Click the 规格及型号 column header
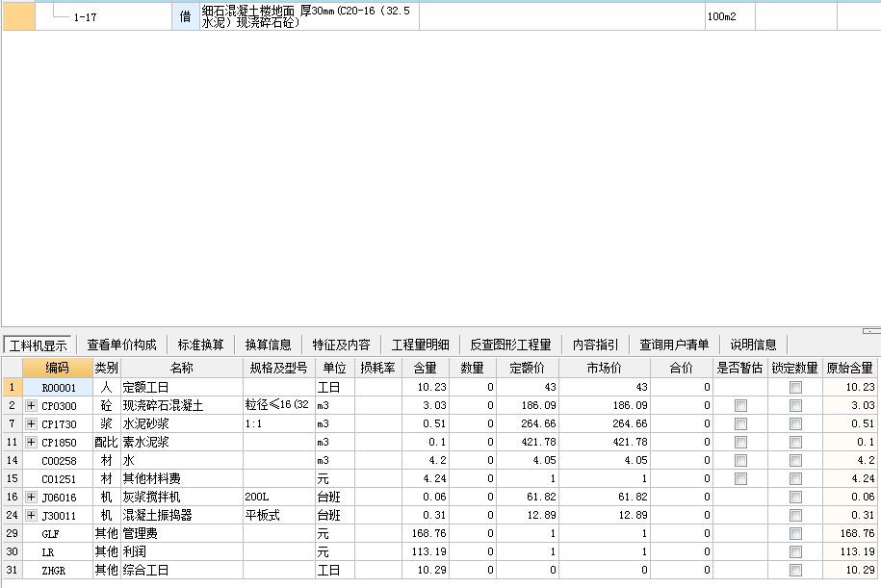This screenshot has width=881, height=588. (x=279, y=368)
